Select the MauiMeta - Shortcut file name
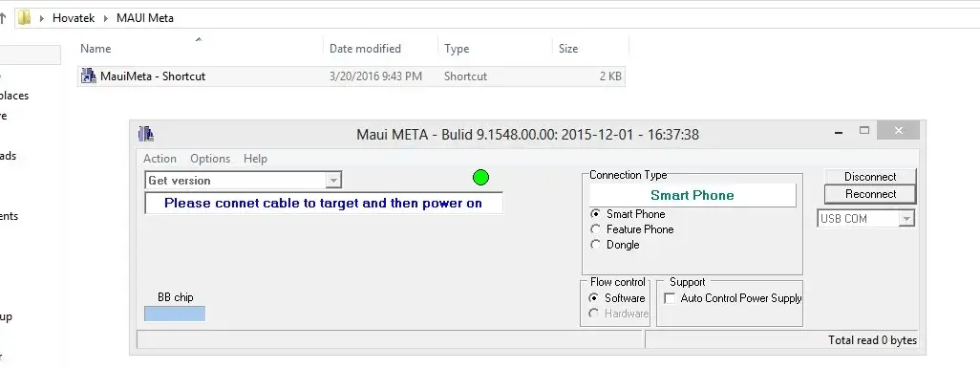 [x=153, y=76]
